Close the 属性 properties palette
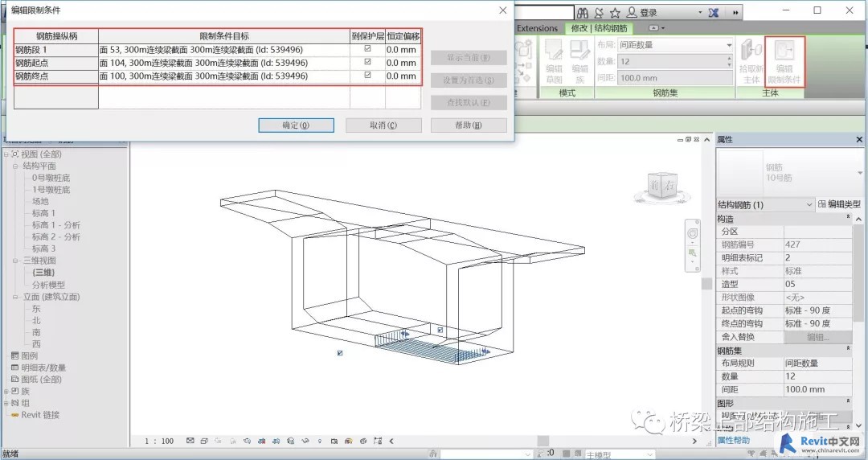 (859, 140)
